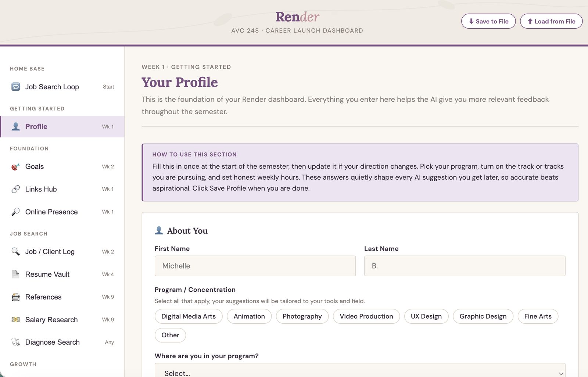588x377 pixels.
Task: Open Salary Research section
Action: click(x=62, y=320)
